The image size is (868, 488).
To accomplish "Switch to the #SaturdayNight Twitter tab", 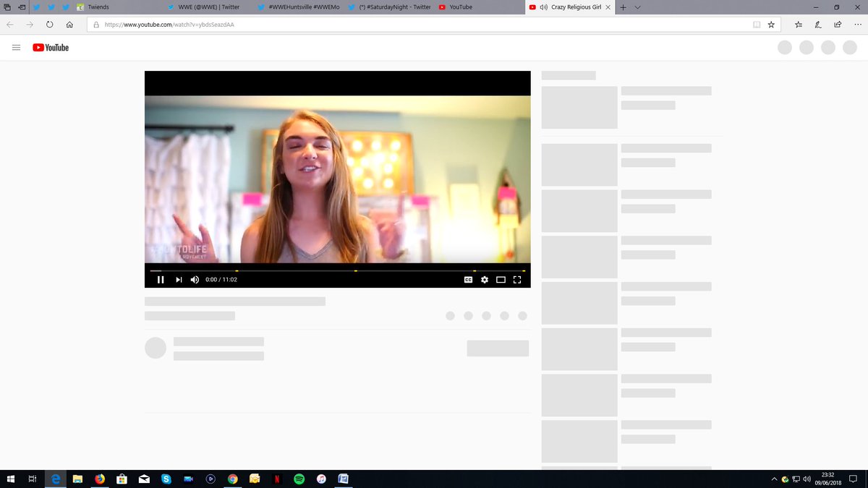I will pyautogui.click(x=389, y=7).
